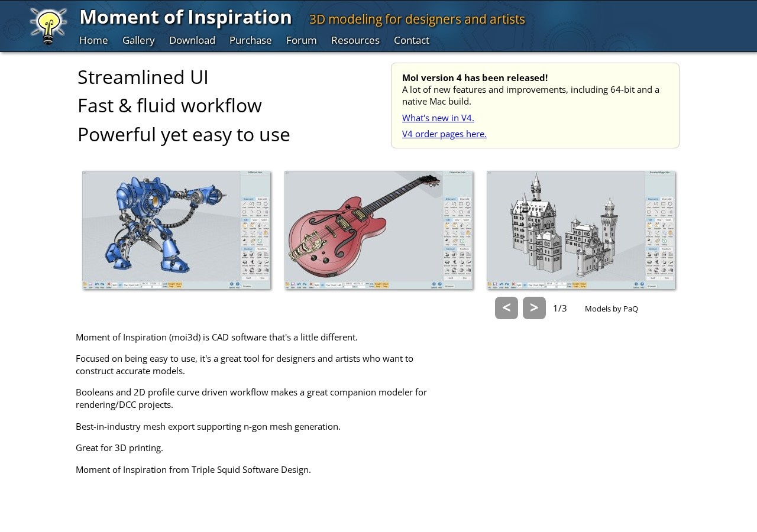757x532 pixels.
Task: Click the Great for 3D printing line
Action: (x=119, y=447)
